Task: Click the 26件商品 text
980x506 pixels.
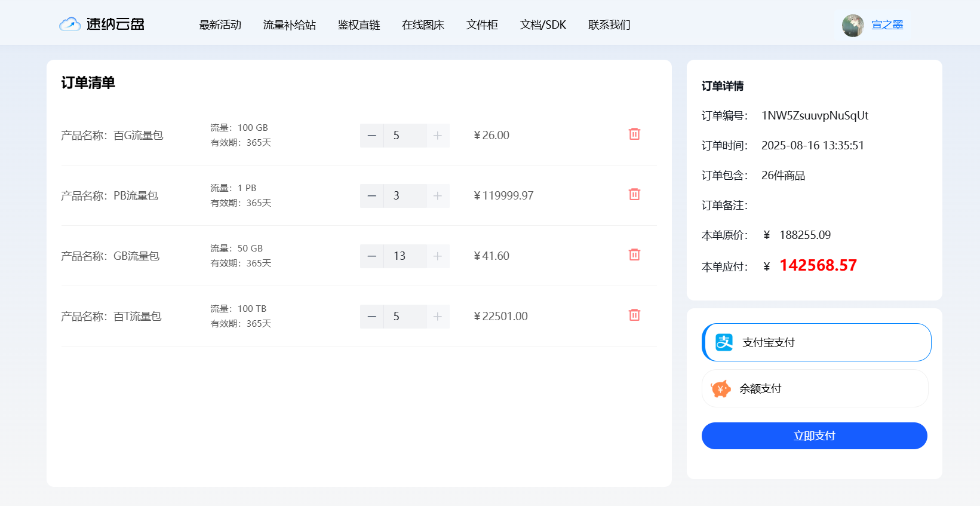Action: click(x=783, y=175)
